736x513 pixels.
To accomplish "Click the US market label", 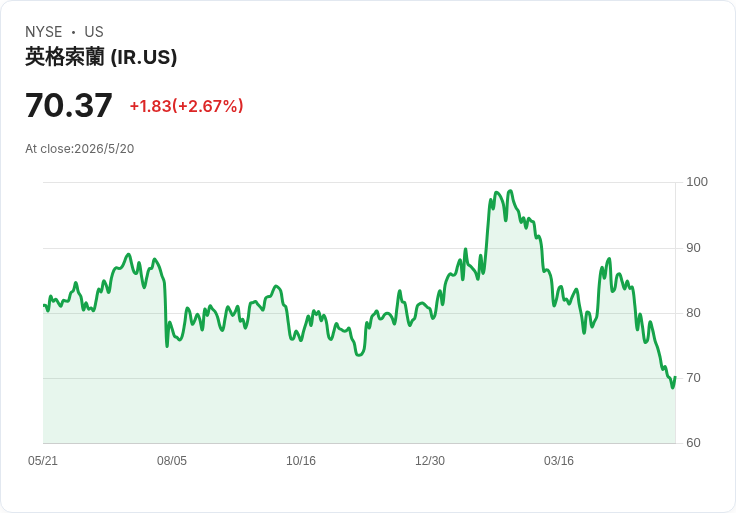I will [x=94, y=32].
